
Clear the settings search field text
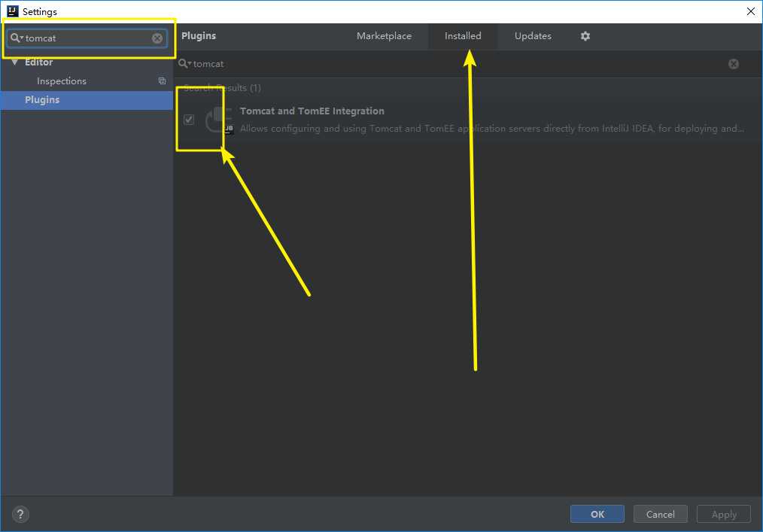pos(157,38)
